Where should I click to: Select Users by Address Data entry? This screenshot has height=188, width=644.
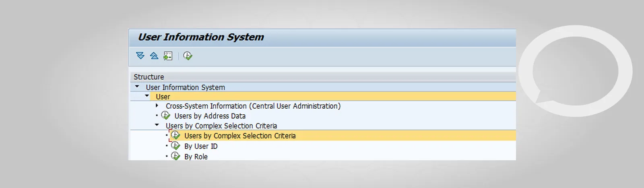[210, 116]
